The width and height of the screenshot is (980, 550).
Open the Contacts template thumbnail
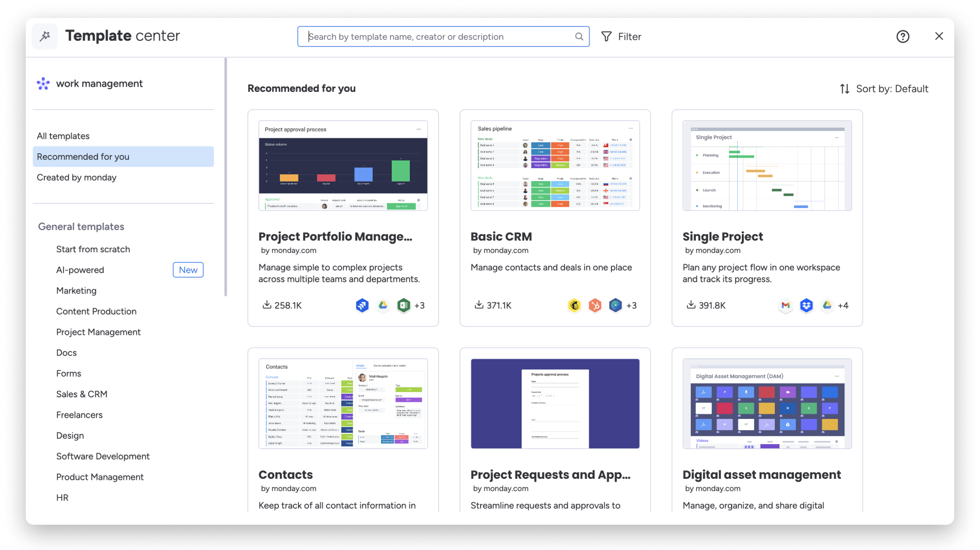(x=343, y=403)
